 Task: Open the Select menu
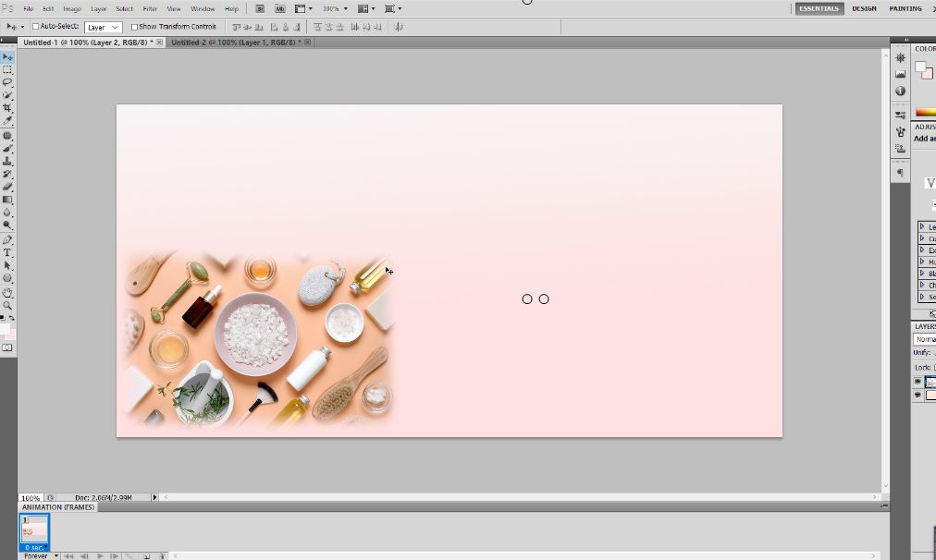(124, 9)
